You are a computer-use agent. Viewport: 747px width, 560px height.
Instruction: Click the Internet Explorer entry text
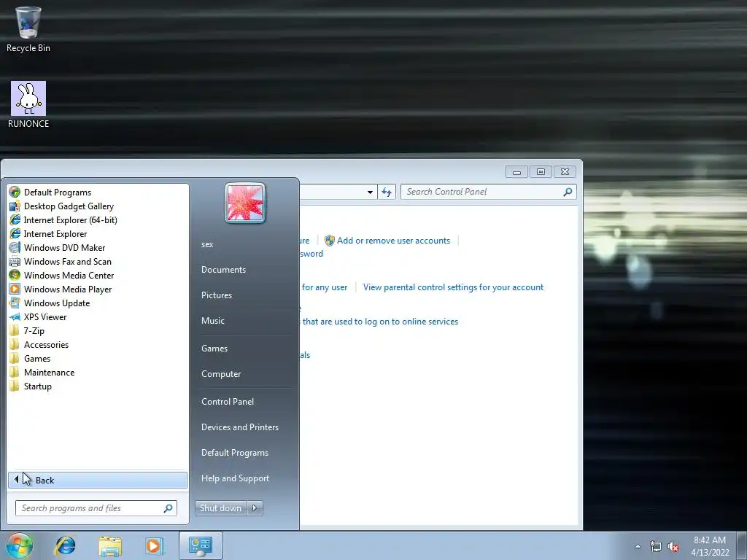click(55, 234)
